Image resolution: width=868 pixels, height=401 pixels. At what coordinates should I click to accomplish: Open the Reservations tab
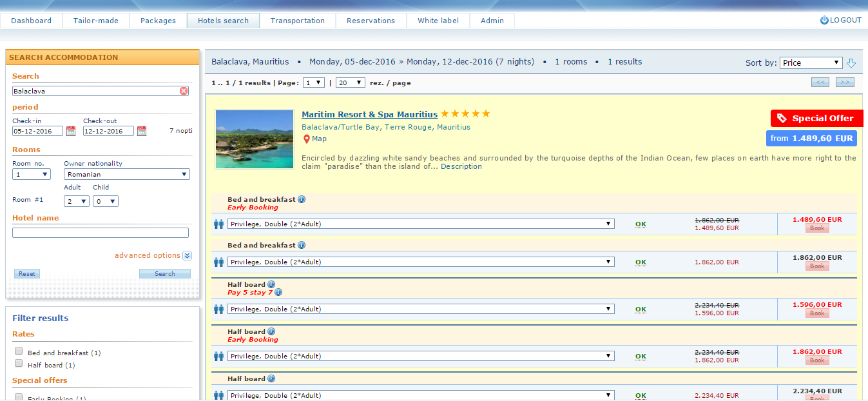pyautogui.click(x=371, y=21)
